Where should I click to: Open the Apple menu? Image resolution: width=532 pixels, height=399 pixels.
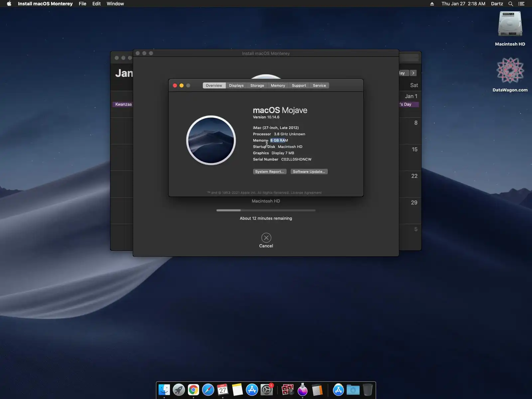tap(9, 4)
